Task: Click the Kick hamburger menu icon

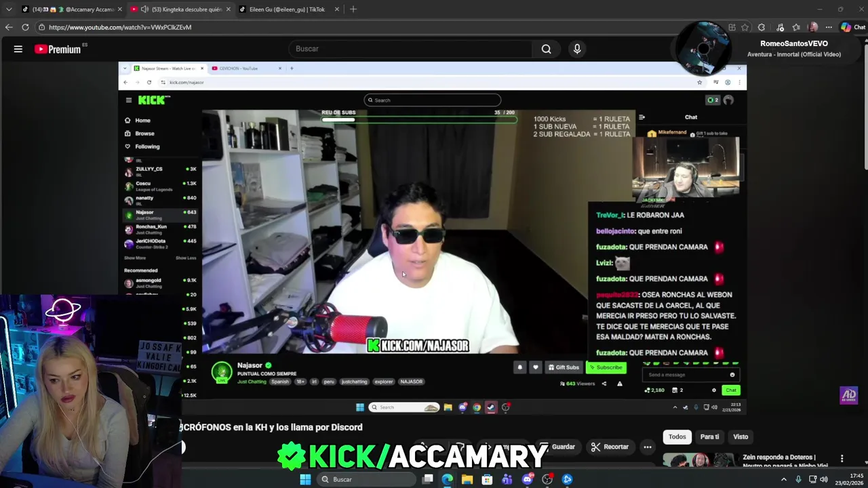Action: pyautogui.click(x=129, y=100)
